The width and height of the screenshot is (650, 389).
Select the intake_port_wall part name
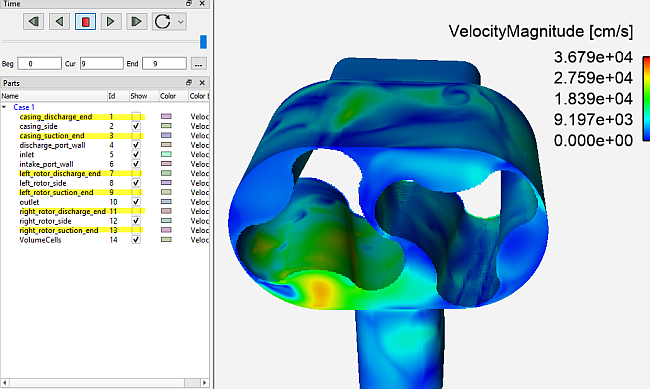(46, 164)
